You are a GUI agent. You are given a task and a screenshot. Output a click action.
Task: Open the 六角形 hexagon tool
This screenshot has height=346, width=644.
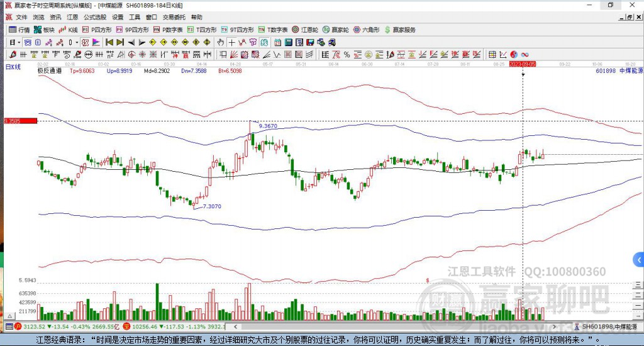click(367, 30)
